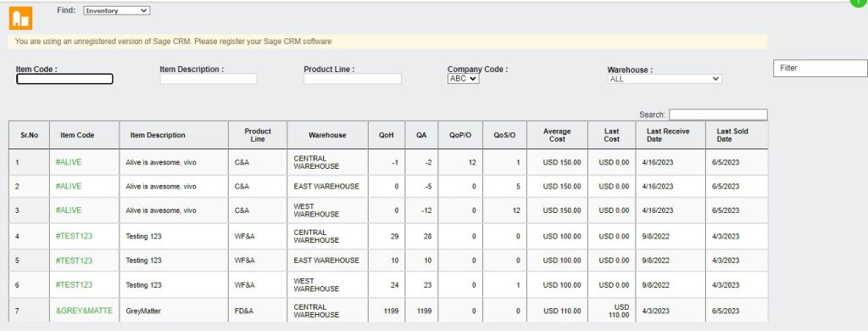Focus the Item Code input field

[x=64, y=79]
